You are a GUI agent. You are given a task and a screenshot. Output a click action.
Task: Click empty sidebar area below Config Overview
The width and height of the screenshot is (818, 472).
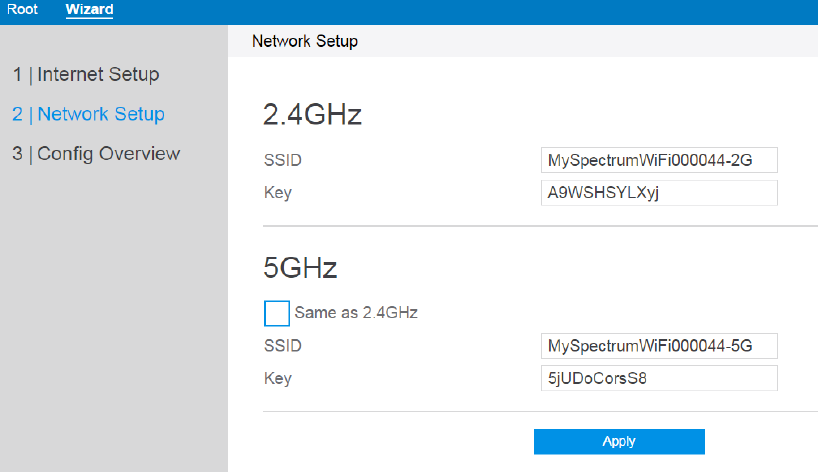(x=113, y=320)
